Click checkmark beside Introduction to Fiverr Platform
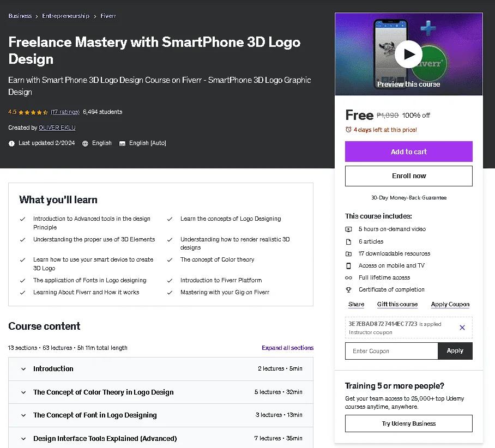Viewport: 495px width, 448px height. [170, 280]
